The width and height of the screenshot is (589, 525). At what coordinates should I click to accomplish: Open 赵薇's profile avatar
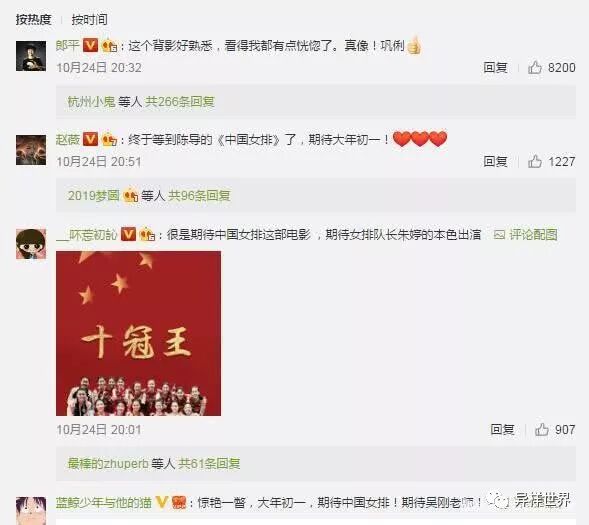(31, 150)
